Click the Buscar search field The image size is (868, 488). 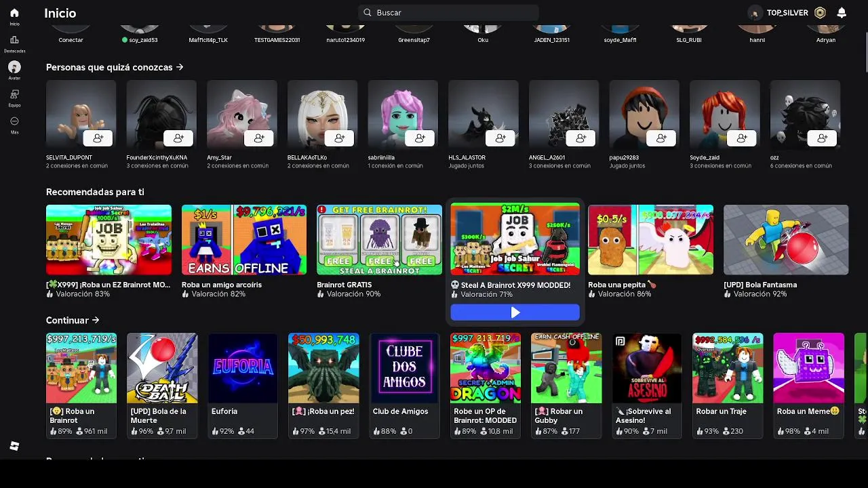448,13
